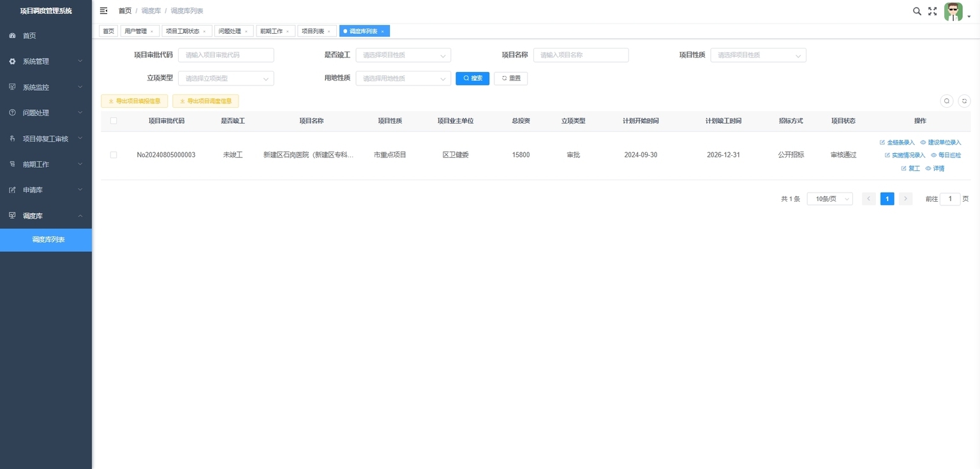Image resolution: width=980 pixels, height=469 pixels.
Task: Open the 是否竣工 dropdown
Action: [403, 55]
